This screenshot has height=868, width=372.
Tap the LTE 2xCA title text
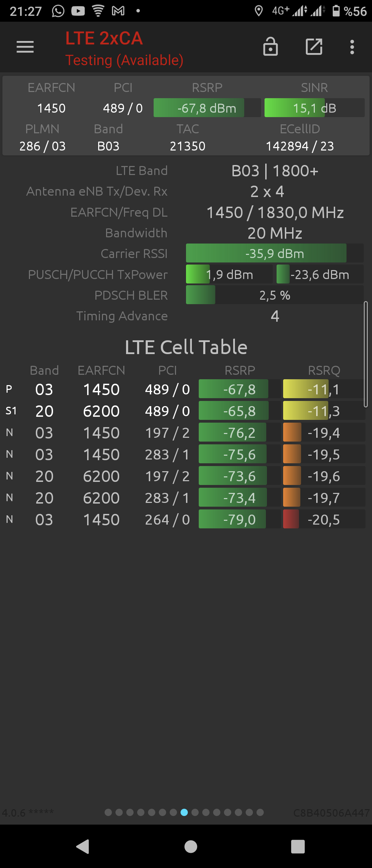(x=104, y=38)
